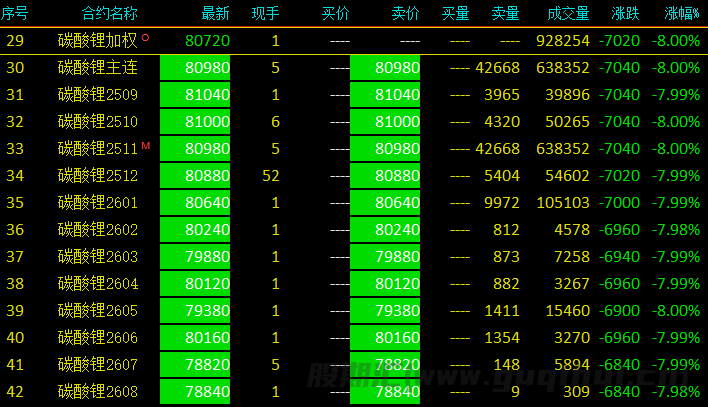Viewport: 708px width, 407px height.
Task: Click the 现手 column header
Action: tap(265, 13)
